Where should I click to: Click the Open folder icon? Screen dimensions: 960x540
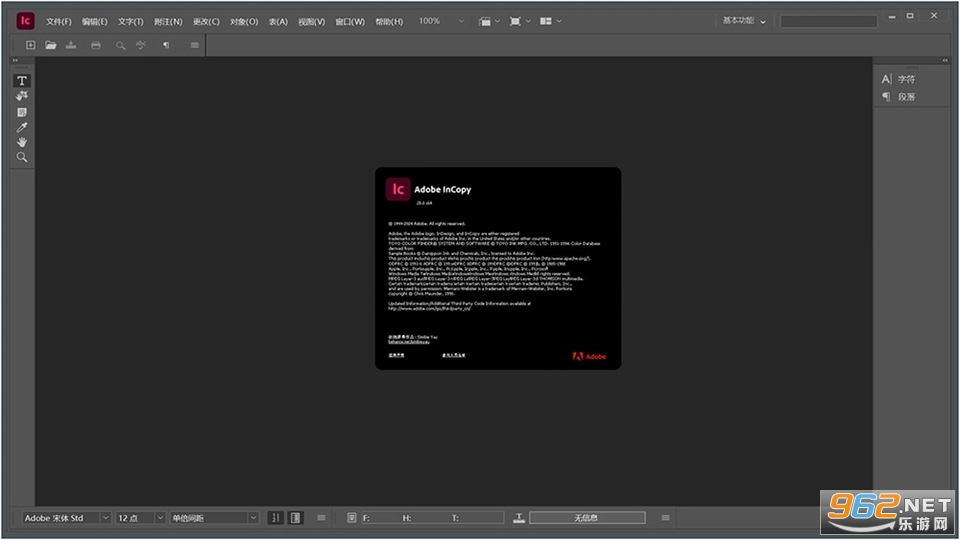[x=51, y=45]
